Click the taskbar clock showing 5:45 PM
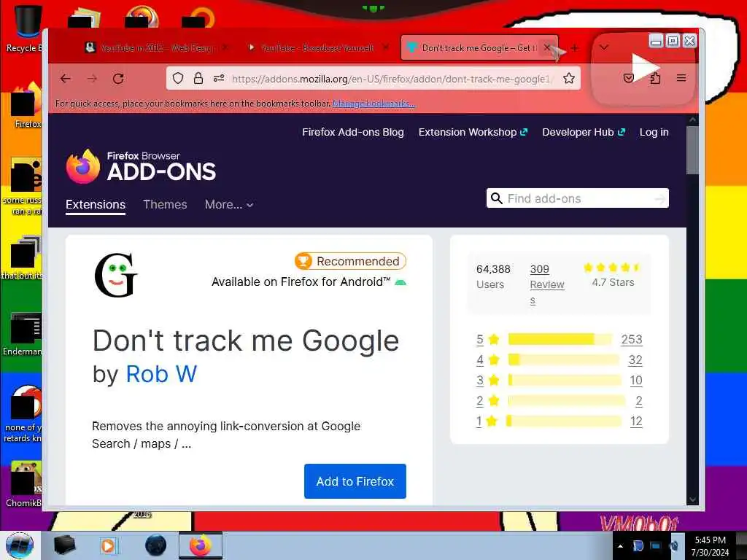 (x=710, y=546)
